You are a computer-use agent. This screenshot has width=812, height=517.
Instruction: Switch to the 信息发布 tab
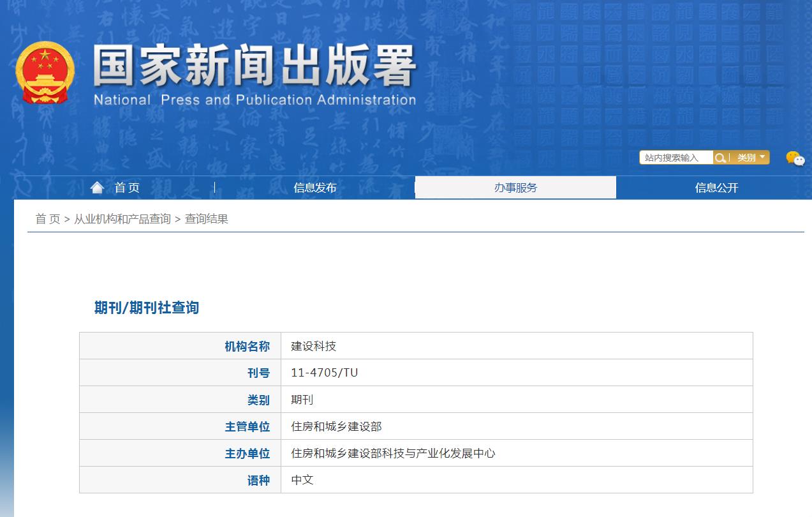(315, 187)
